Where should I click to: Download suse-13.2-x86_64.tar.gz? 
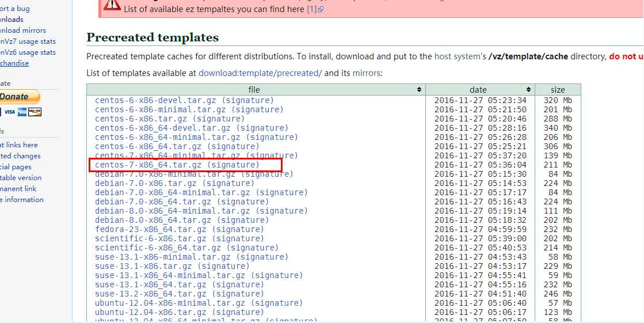coord(151,294)
